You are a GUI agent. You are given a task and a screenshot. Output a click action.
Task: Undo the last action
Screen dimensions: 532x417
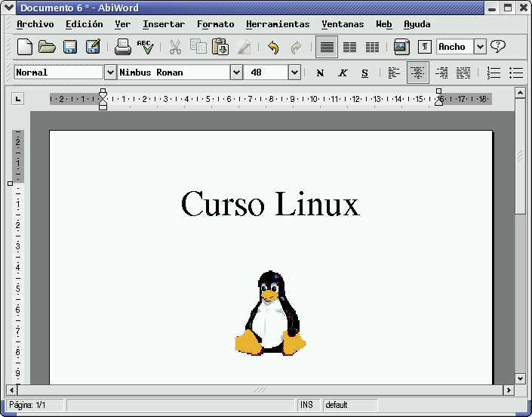(273, 47)
